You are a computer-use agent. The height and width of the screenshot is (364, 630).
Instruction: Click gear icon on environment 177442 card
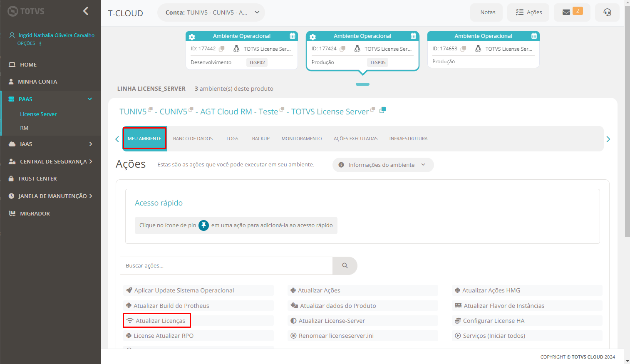tap(192, 37)
